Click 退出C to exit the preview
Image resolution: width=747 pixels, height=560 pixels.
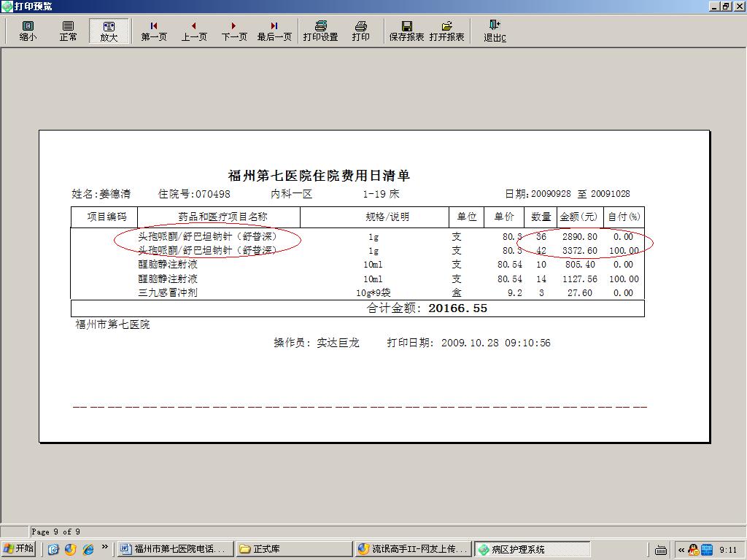pyautogui.click(x=495, y=31)
